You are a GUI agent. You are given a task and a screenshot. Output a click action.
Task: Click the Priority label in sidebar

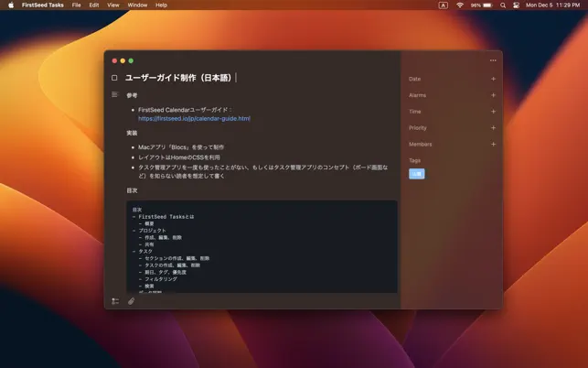[418, 128]
